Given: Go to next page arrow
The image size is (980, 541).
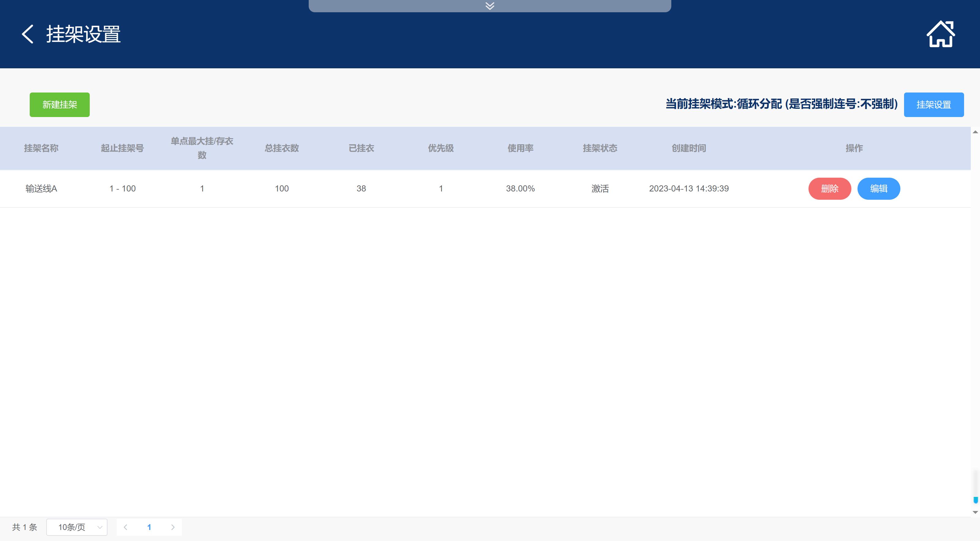Looking at the screenshot, I should [x=173, y=527].
